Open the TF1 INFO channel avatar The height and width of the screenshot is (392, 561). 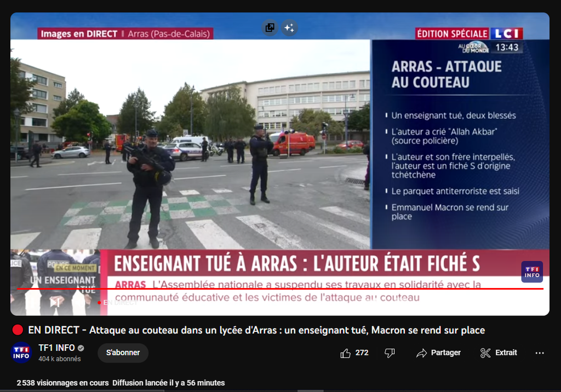[21, 353]
